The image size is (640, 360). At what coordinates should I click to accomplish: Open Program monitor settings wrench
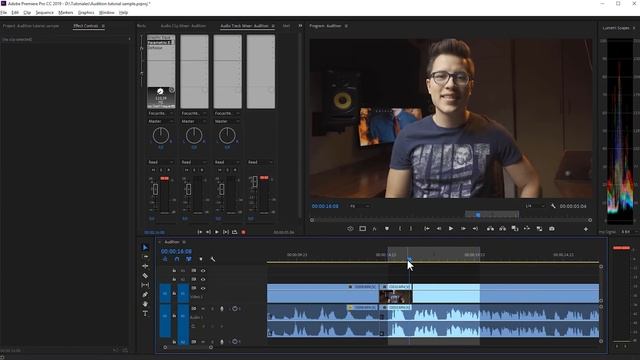(553, 206)
